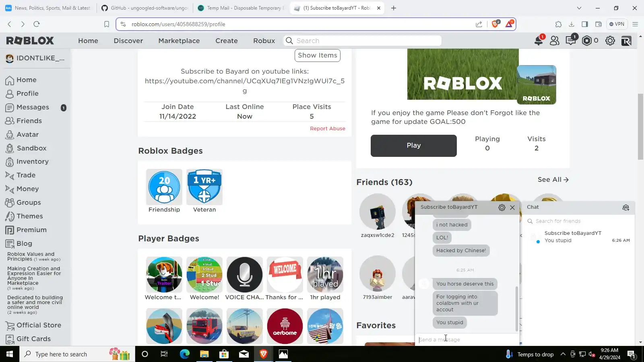The height and width of the screenshot is (362, 644).
Task: Reload the page
Action: click(37, 24)
